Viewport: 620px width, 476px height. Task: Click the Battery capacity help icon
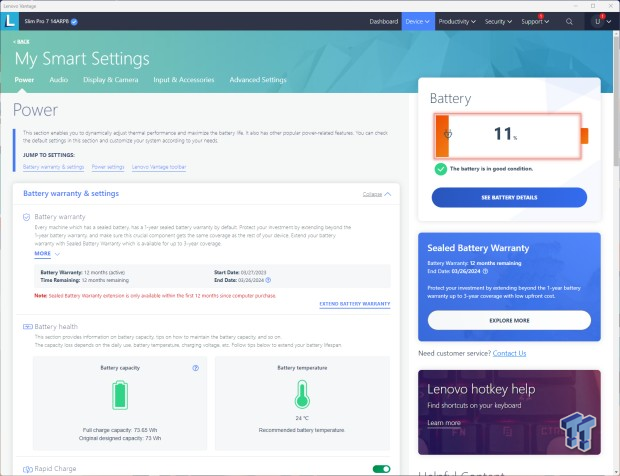point(195,368)
